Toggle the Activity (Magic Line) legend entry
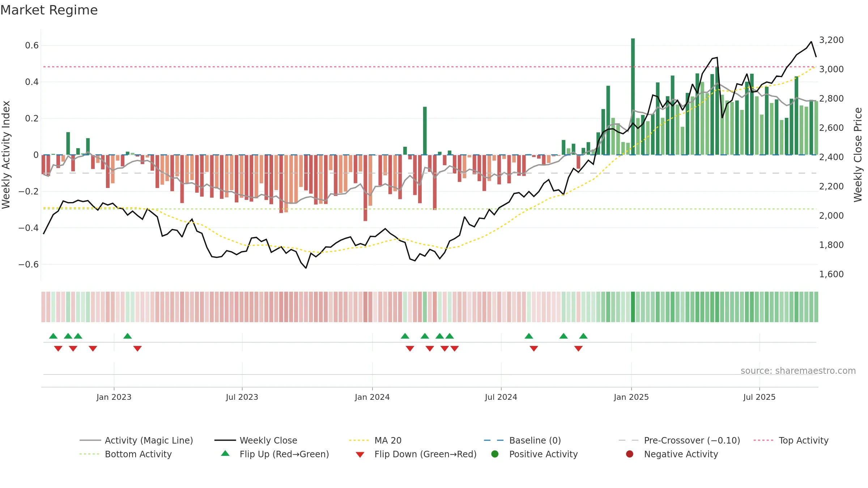 136,440
